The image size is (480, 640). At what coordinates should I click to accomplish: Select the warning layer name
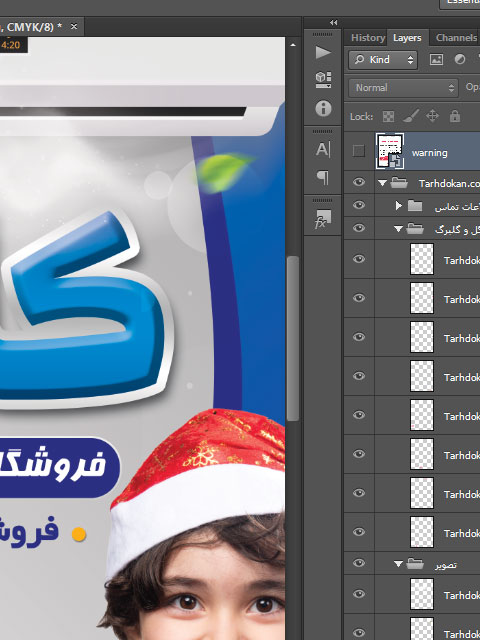[x=429, y=153]
